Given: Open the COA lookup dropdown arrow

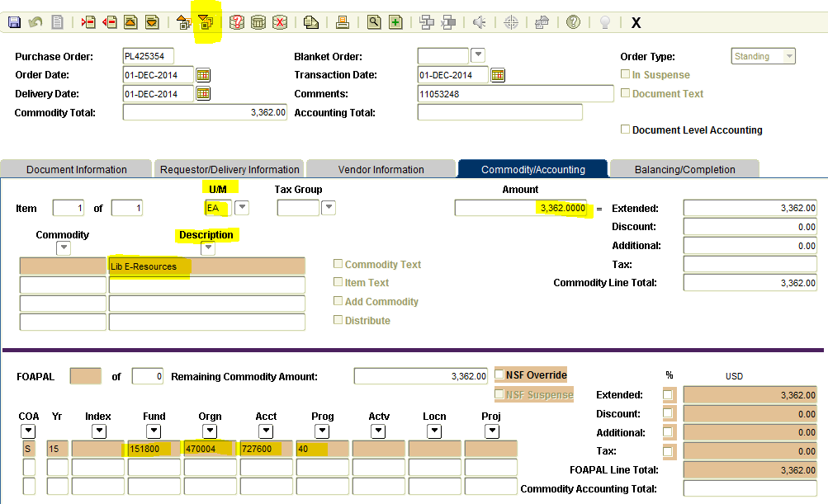Looking at the screenshot, I should point(28,431).
